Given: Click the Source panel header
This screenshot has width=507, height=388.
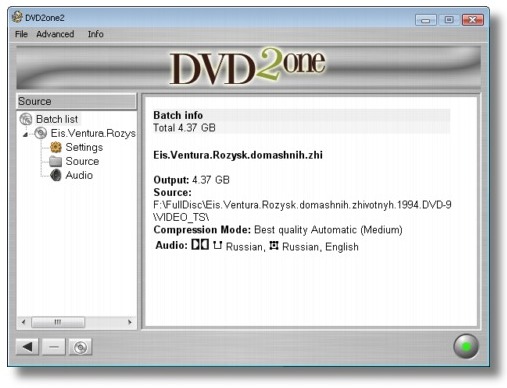Looking at the screenshot, I should (77, 101).
